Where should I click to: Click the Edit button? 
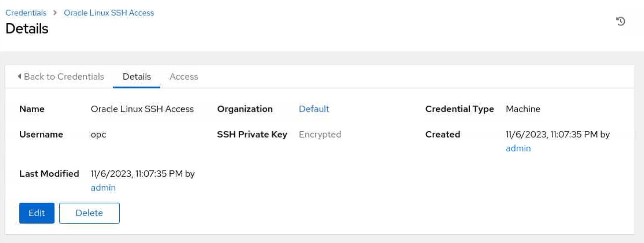point(37,213)
